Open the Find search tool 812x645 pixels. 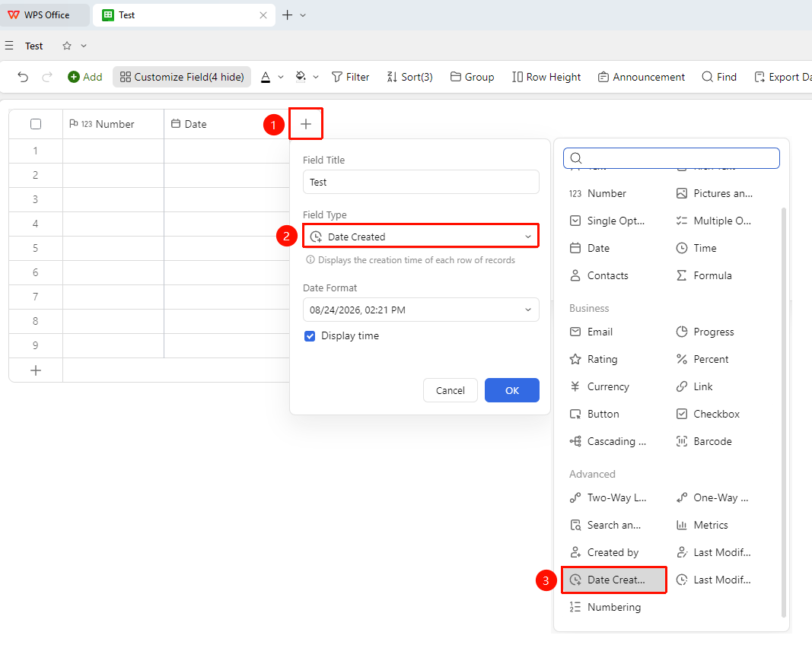click(719, 77)
